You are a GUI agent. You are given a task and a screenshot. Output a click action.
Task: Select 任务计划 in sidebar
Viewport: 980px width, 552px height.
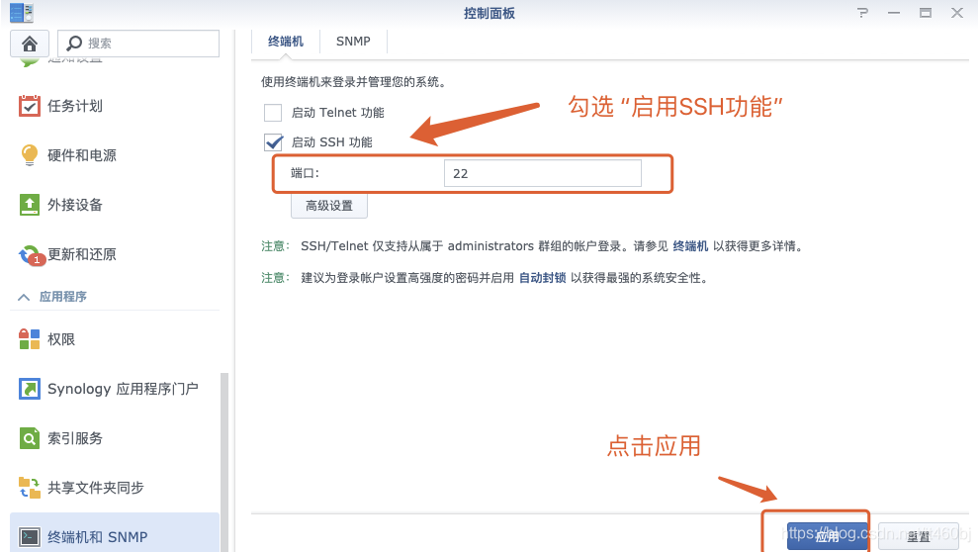tap(75, 106)
